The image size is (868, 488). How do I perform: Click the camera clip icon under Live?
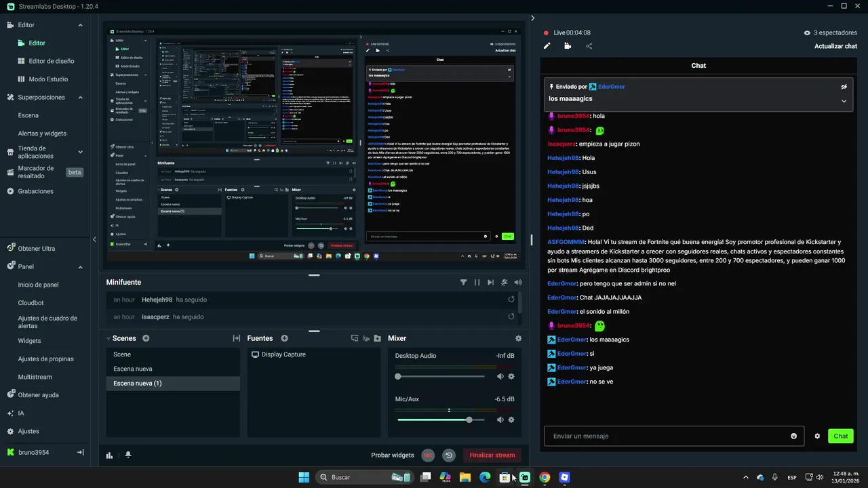[568, 46]
